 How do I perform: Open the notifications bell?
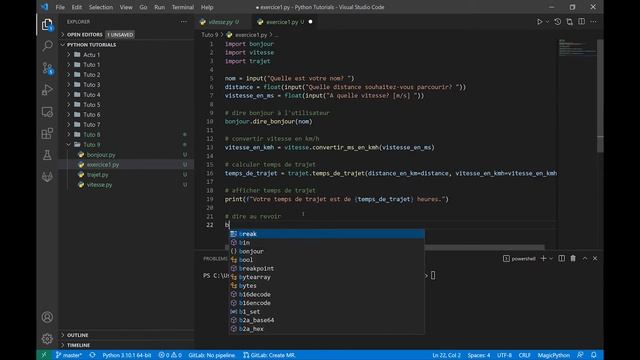point(594,355)
